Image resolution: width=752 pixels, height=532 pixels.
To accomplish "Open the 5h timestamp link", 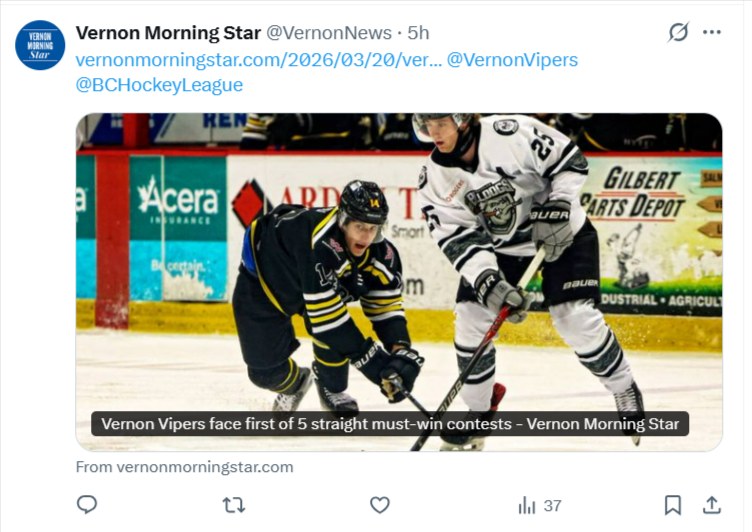I will 418,34.
